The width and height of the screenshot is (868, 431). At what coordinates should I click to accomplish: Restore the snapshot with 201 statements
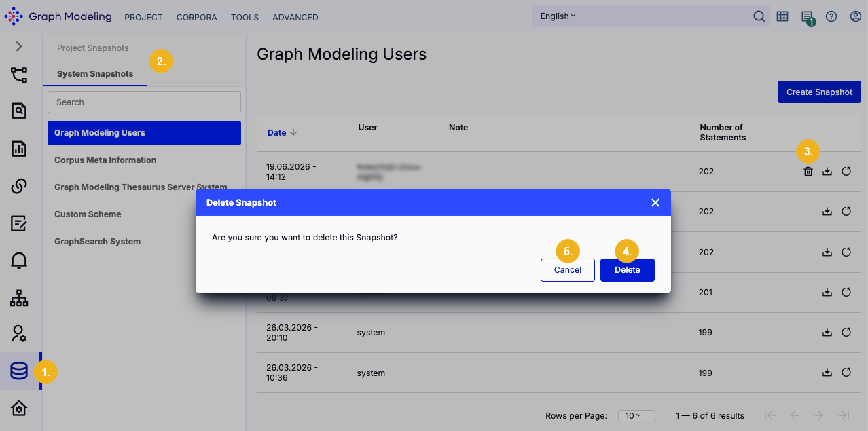pyautogui.click(x=846, y=293)
